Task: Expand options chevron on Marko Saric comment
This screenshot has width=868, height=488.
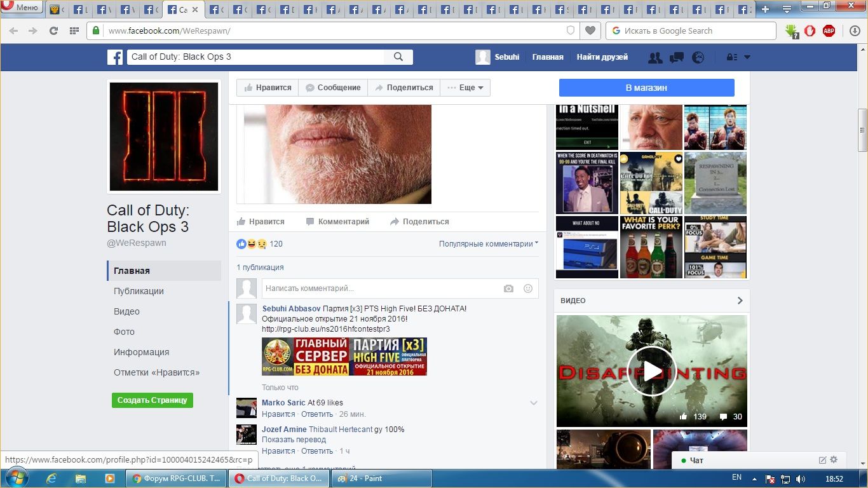Action: 534,403
